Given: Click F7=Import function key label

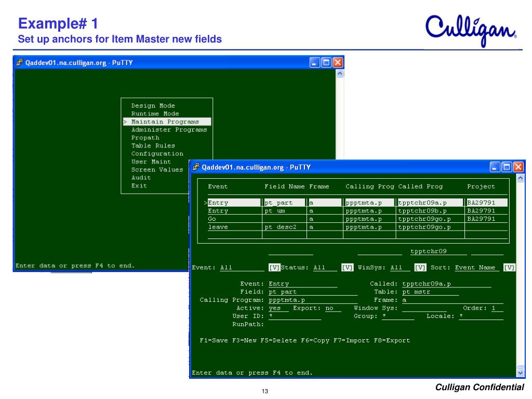Looking at the screenshot, I should [351, 340].
